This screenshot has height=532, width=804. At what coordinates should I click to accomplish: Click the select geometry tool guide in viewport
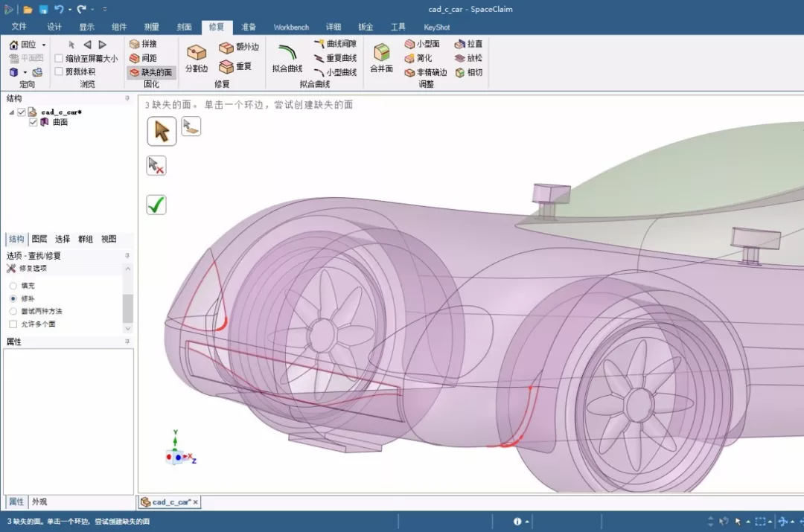[191, 126]
